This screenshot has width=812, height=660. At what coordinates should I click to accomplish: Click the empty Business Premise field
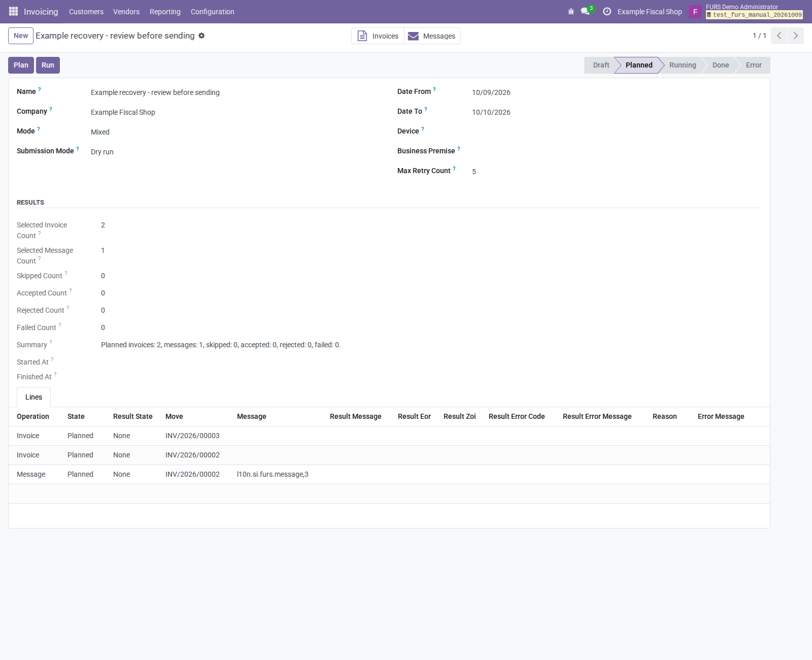pos(617,151)
